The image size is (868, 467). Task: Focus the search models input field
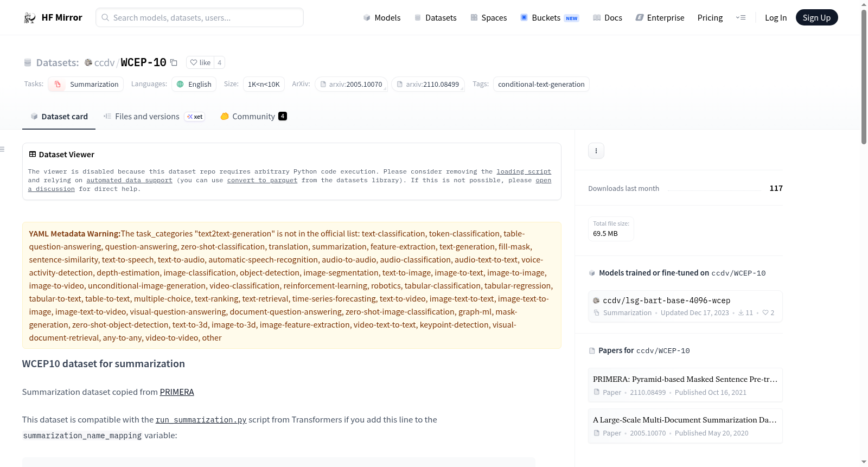(x=200, y=17)
